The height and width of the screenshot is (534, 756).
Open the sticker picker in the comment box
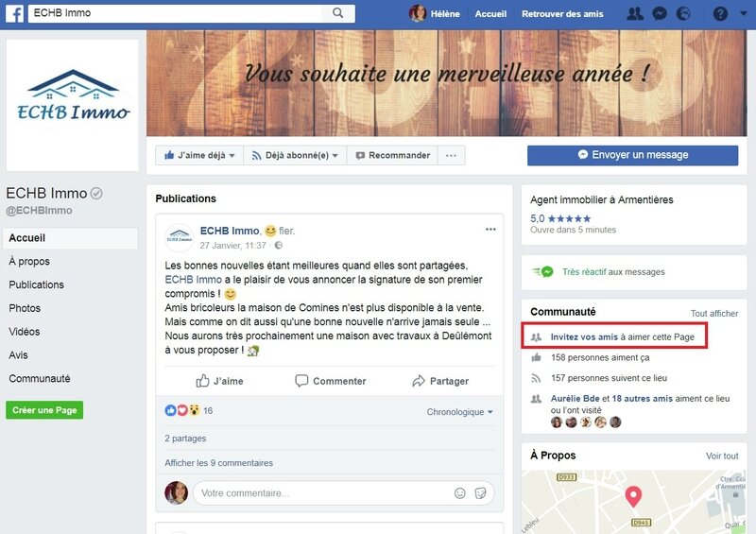(480, 493)
